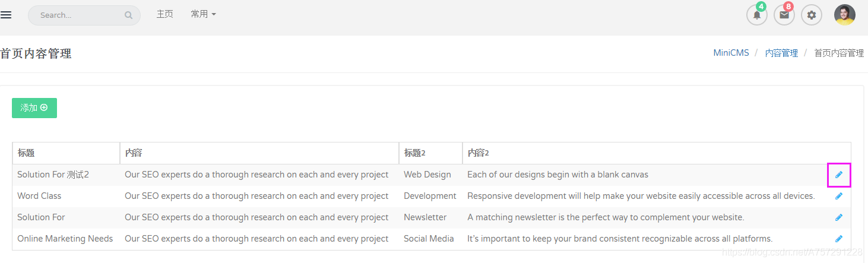Edit the Solution For 测试2 row
The image size is (868, 263).
point(839,175)
